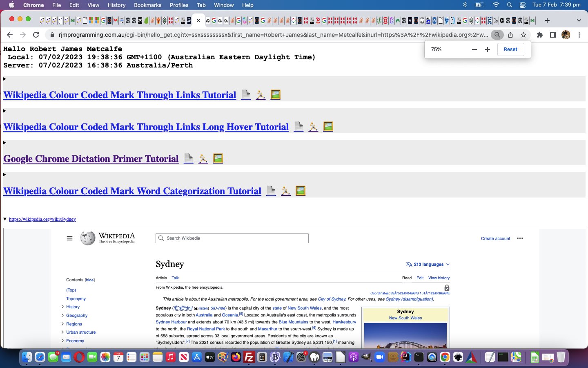
Task: Click the Wikipedia globe logo
Action: [x=87, y=238]
